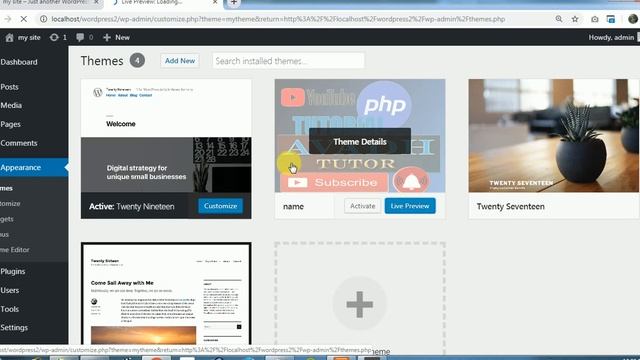Open Posts in the admin menu
The height and width of the screenshot is (360, 640).
point(9,87)
